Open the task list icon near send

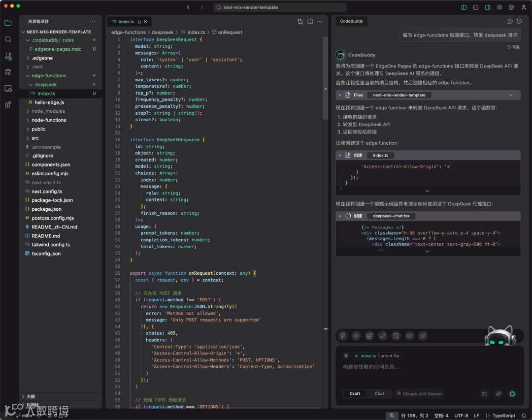pyautogui.click(x=484, y=394)
